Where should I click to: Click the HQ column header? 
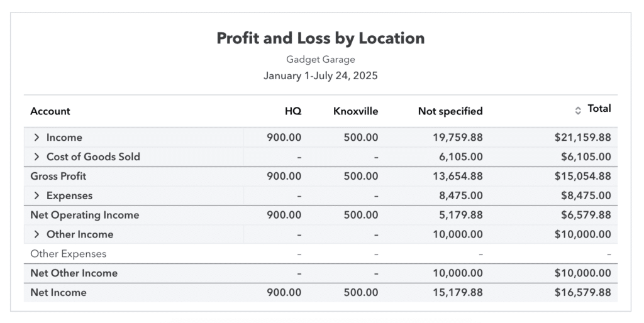pos(293,111)
